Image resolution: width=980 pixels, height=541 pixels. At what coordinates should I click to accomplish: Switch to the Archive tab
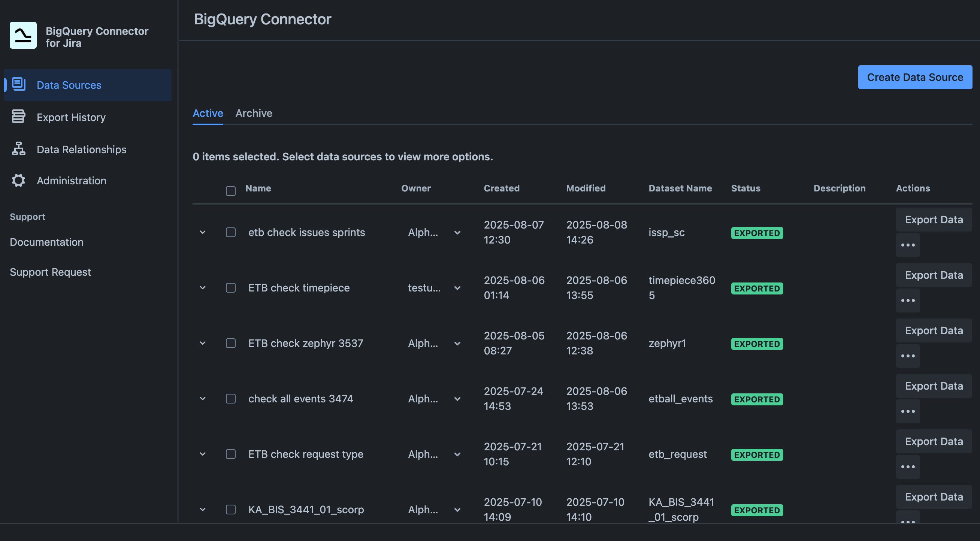coord(254,113)
